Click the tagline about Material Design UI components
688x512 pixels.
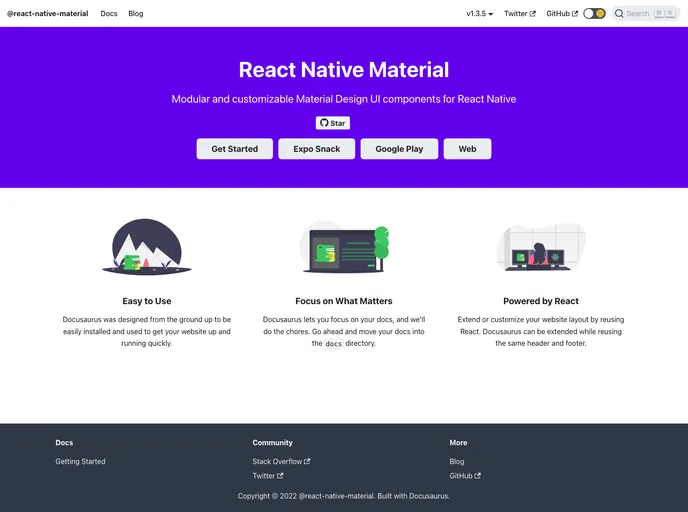click(x=344, y=99)
